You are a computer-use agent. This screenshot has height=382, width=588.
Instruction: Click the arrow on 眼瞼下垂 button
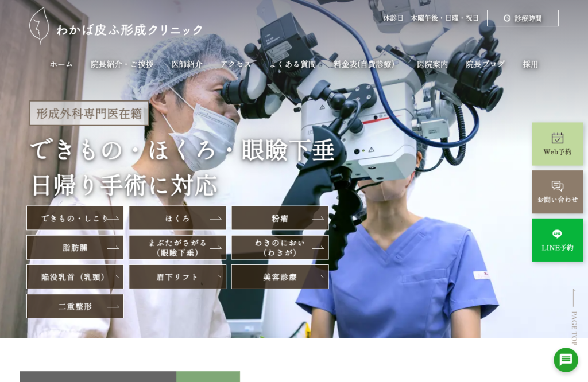pyautogui.click(x=216, y=248)
